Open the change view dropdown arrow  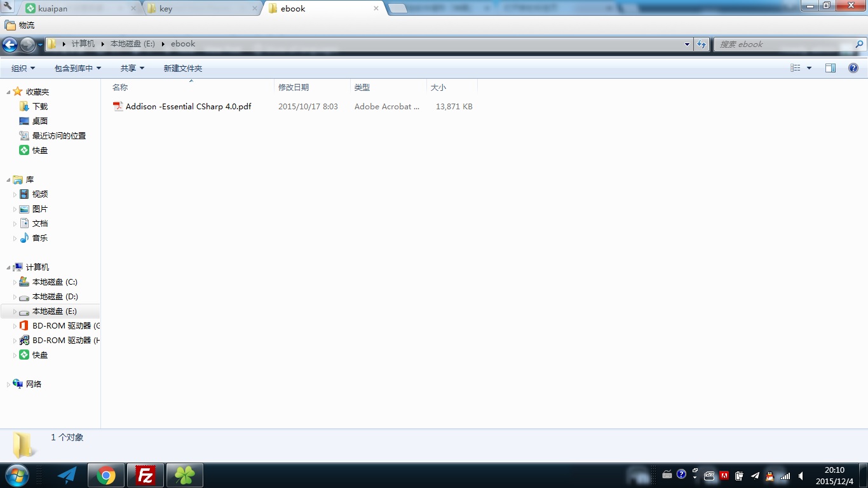point(809,68)
